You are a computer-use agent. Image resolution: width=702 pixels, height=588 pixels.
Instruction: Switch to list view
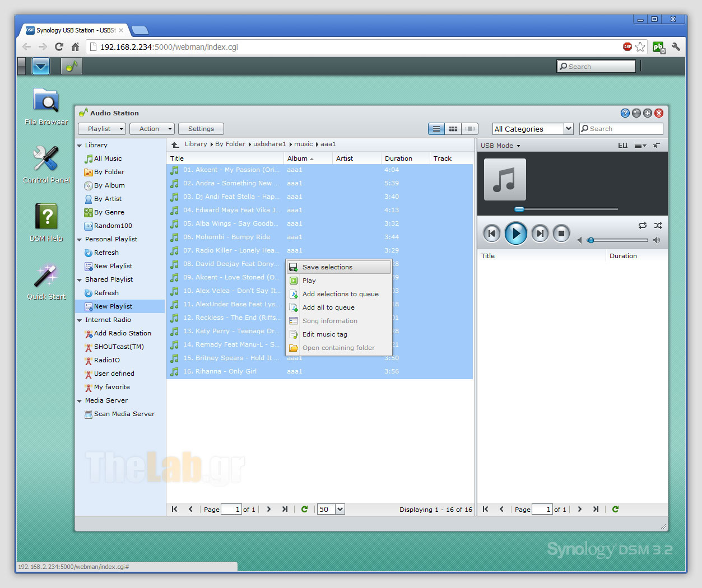click(x=436, y=129)
